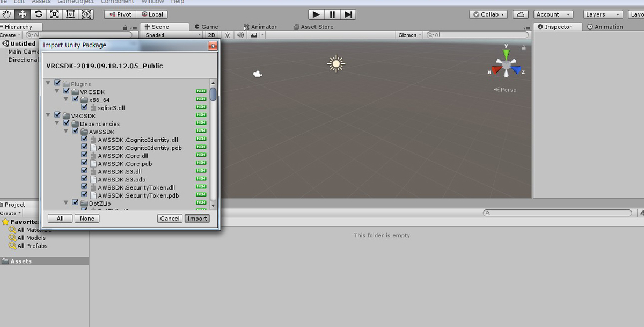
Task: Start Play mode
Action: 317,14
